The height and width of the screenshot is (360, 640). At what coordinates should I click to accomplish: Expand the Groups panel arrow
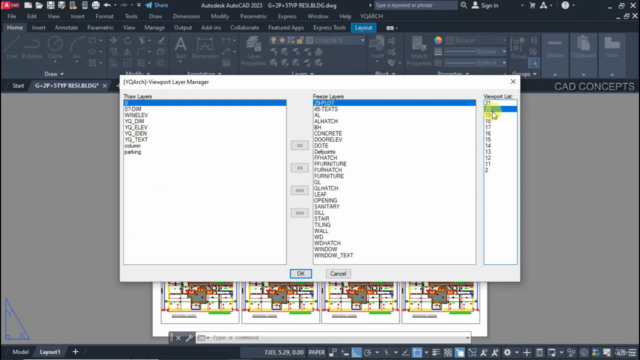pos(535,74)
